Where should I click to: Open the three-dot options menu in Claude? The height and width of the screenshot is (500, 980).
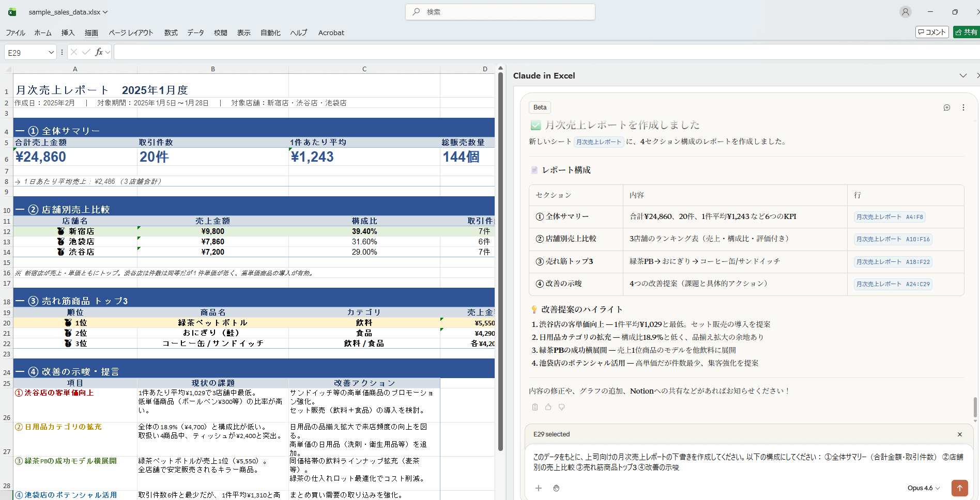963,107
